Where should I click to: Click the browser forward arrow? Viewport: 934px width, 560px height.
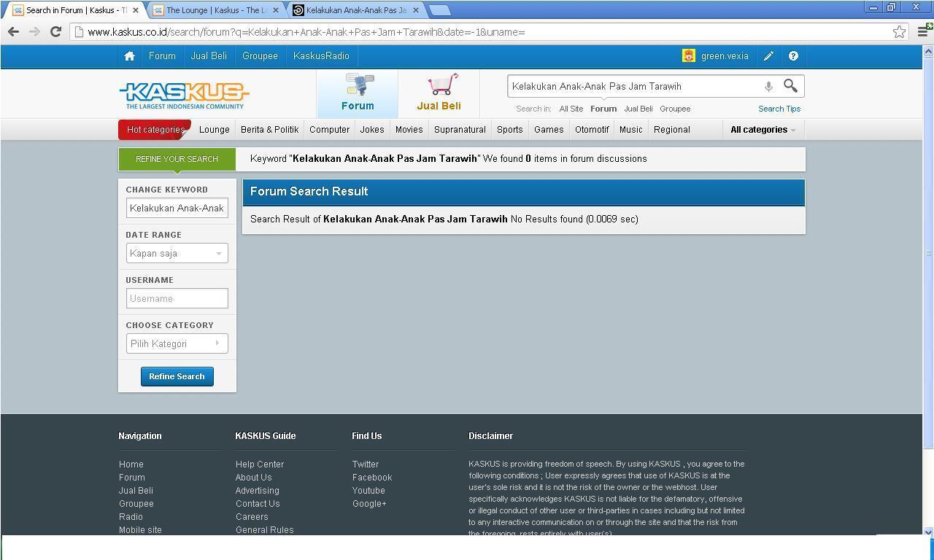pyautogui.click(x=34, y=31)
